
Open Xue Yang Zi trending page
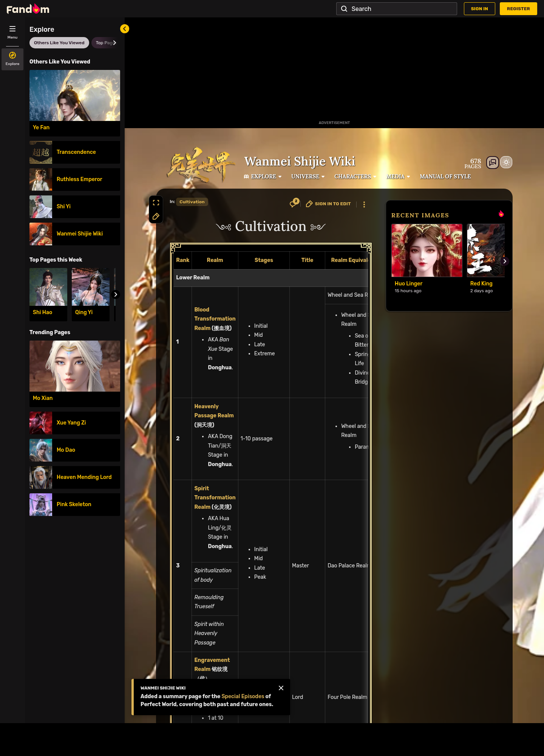coord(75,423)
